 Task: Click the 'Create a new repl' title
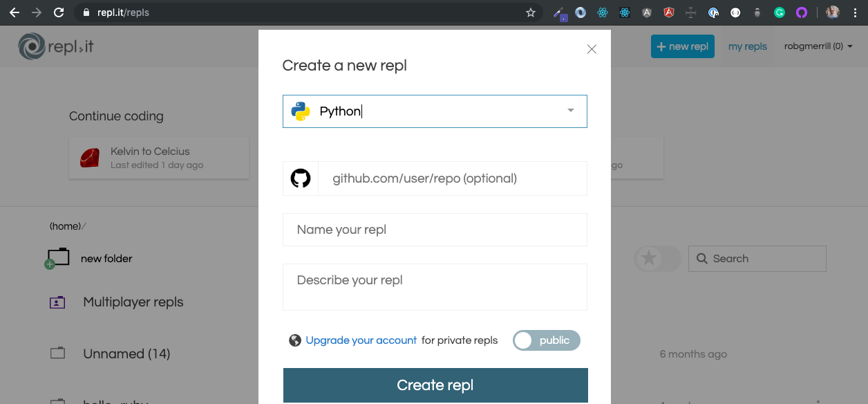pyautogui.click(x=345, y=66)
